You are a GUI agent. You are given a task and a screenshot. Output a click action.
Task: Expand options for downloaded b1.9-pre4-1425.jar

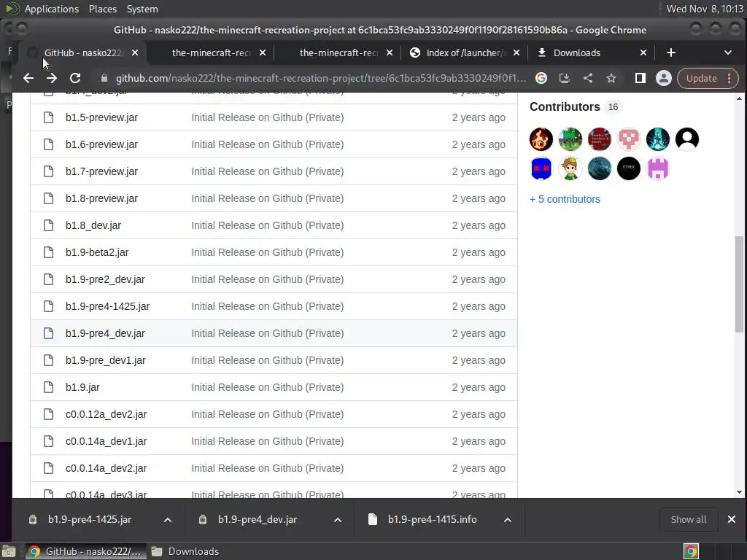pyautogui.click(x=168, y=520)
